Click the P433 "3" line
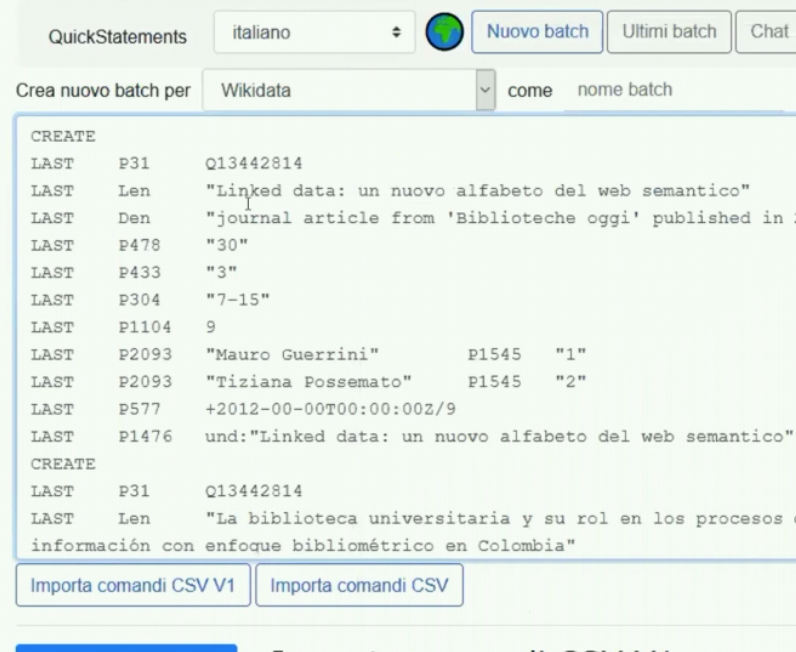This screenshot has height=652, width=796. tap(134, 273)
